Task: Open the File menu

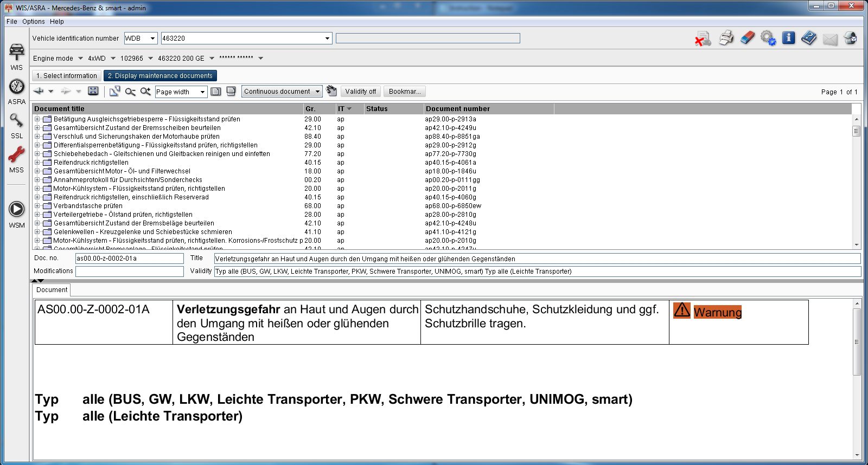Action: 12,22
